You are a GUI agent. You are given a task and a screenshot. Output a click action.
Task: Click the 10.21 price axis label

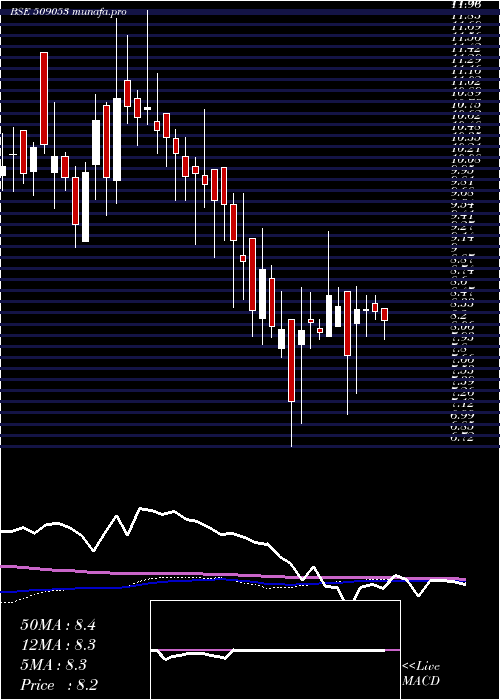tap(466, 149)
